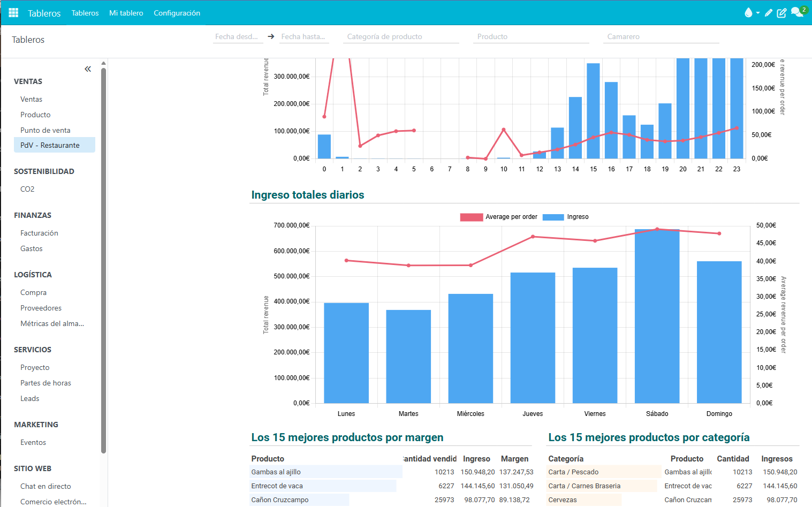Open the Configuración menu
The width and height of the screenshot is (812, 507).
(177, 13)
